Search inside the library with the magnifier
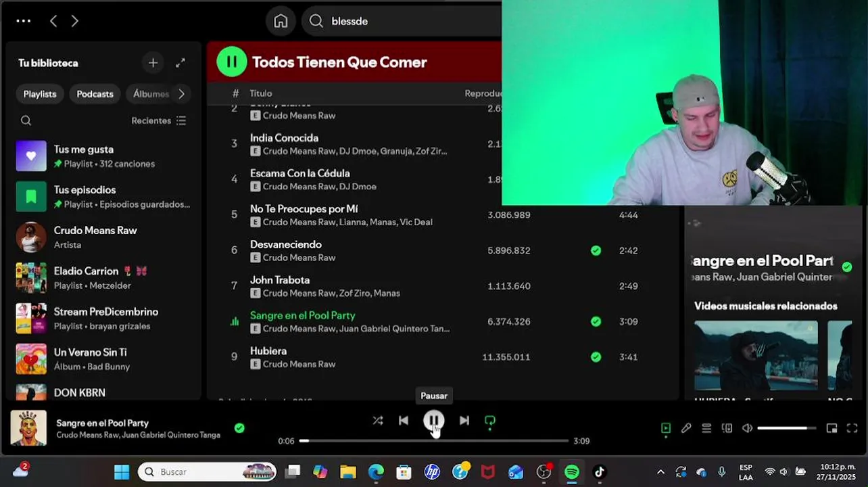The image size is (868, 487). [26, 120]
